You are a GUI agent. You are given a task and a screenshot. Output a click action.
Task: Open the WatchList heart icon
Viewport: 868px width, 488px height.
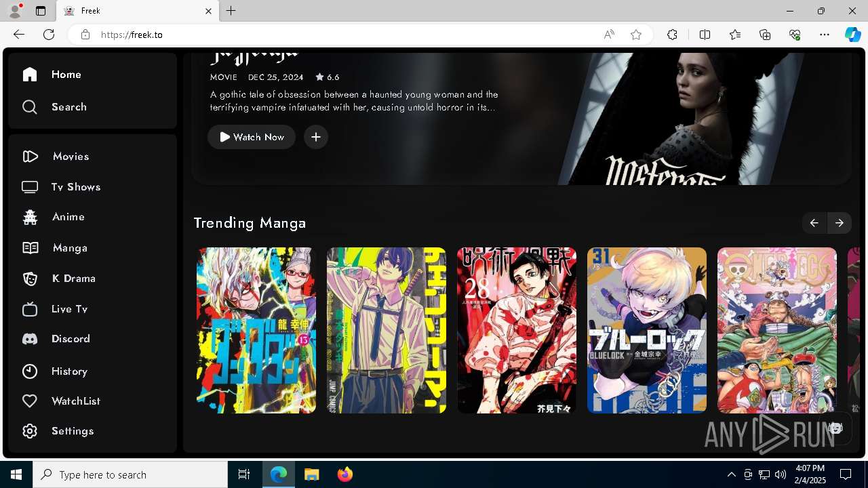(x=30, y=401)
